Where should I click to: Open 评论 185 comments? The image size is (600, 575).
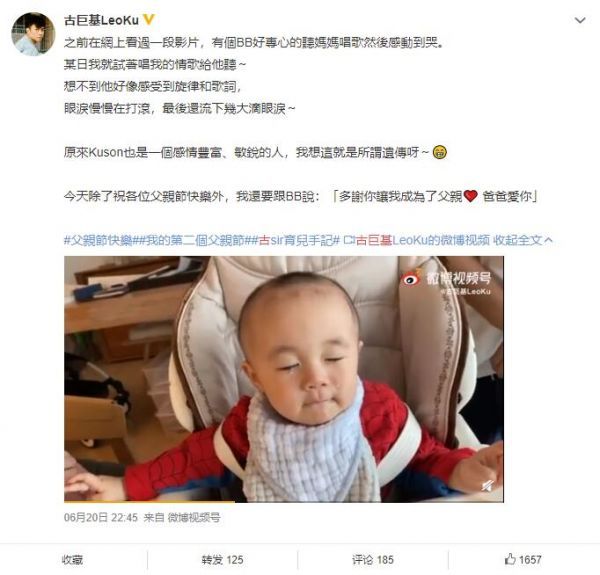coord(373,560)
